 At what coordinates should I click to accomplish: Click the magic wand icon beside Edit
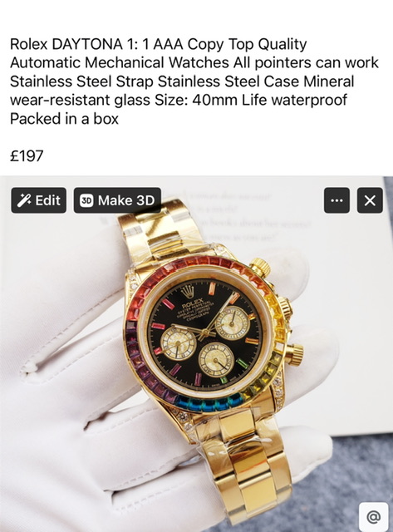point(24,200)
